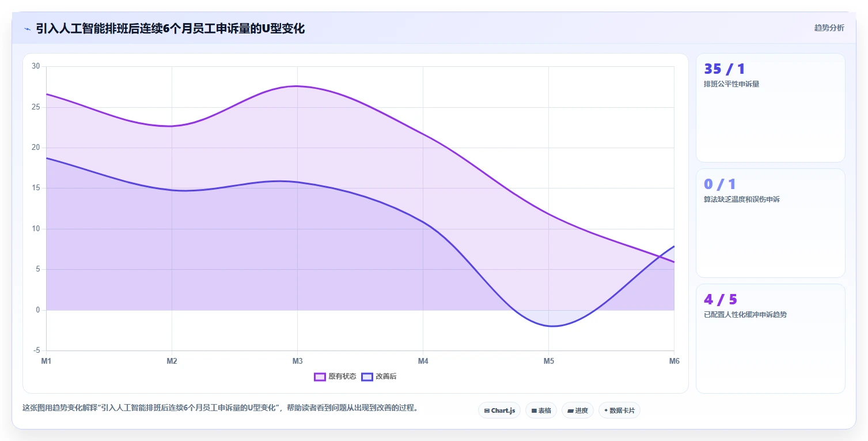Select the 进度 tag chip
Screen dimensions: 868x441
(578, 410)
